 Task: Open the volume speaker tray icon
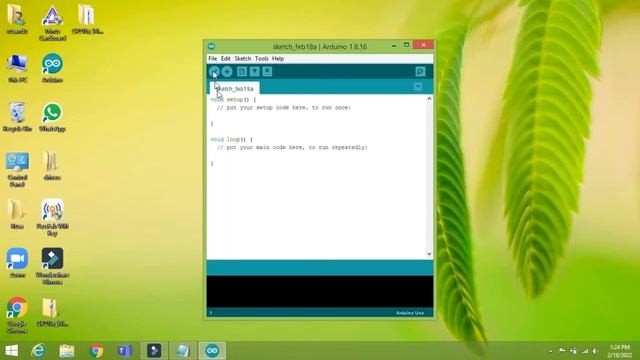(x=596, y=351)
